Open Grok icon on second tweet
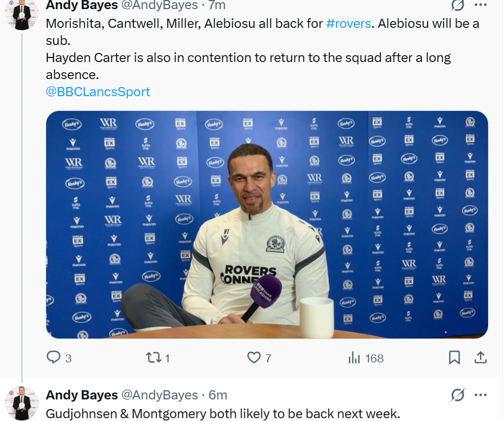Image resolution: width=504 pixels, height=421 pixels. pyautogui.click(x=457, y=395)
